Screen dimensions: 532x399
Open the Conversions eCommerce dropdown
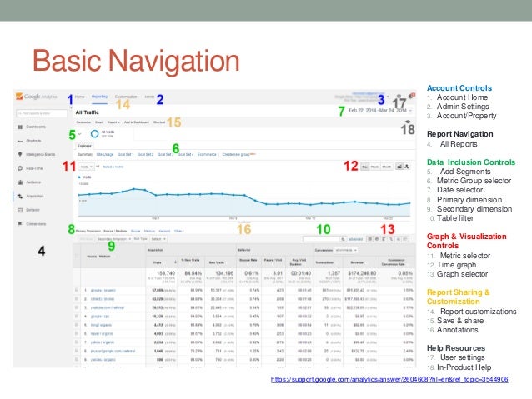tap(346, 250)
